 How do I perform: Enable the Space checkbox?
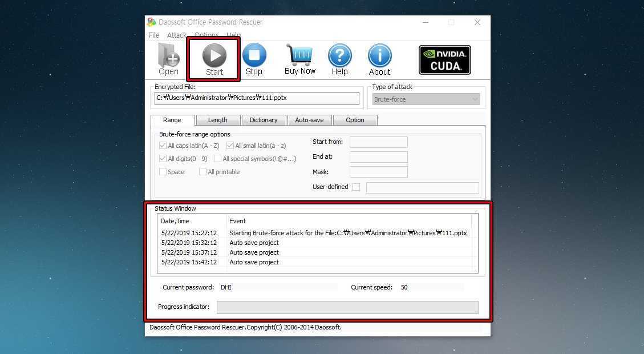coord(163,172)
